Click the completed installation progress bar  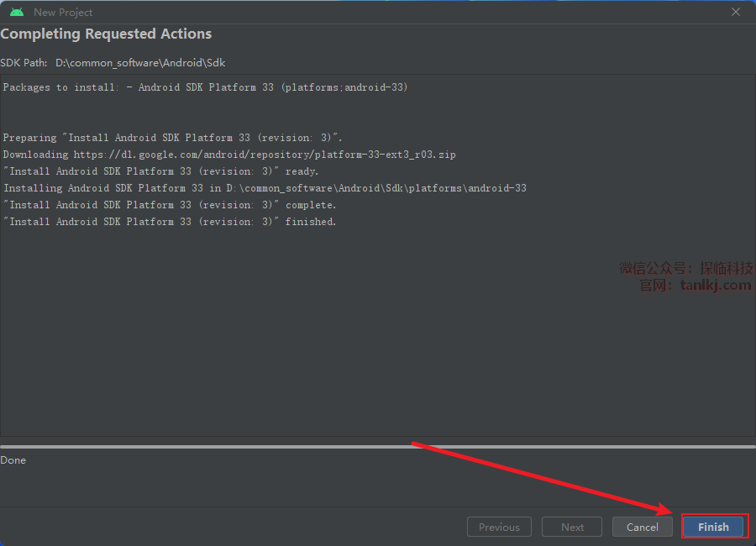(x=378, y=447)
